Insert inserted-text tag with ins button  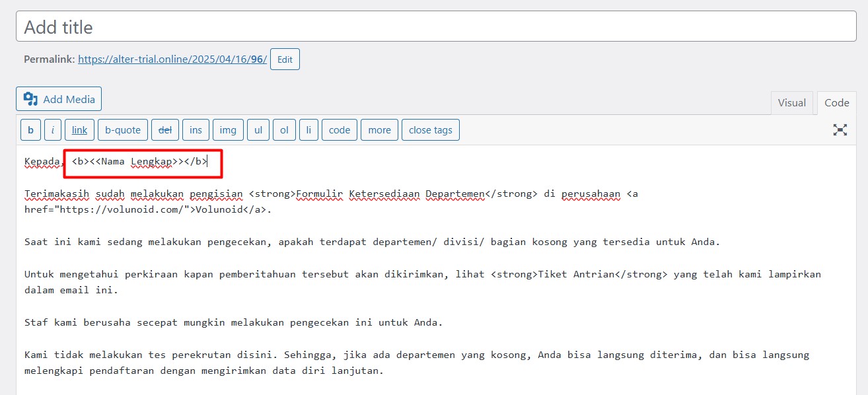pyautogui.click(x=196, y=129)
